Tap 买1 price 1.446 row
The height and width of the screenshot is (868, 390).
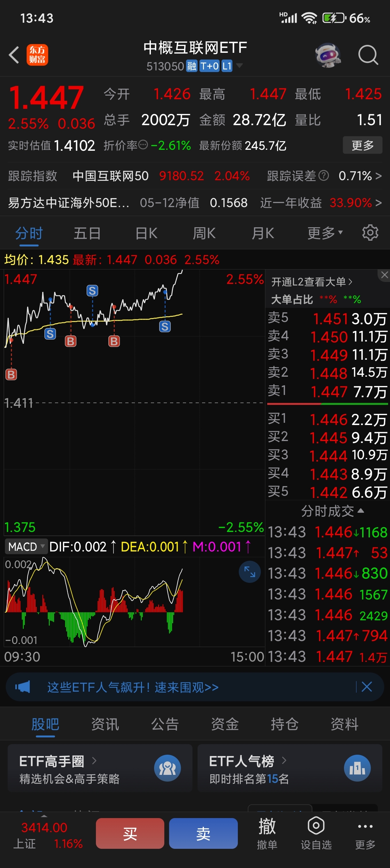tap(328, 419)
